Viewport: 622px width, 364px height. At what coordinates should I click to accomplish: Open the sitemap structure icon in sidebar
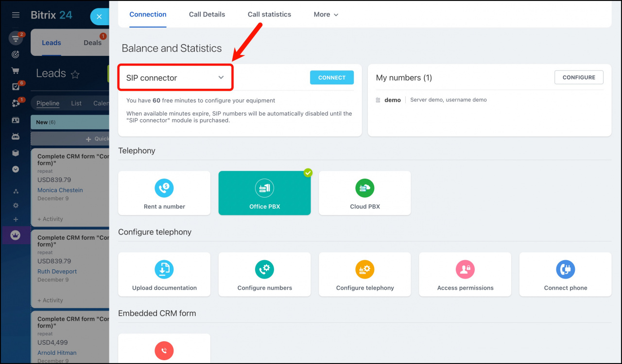click(16, 191)
